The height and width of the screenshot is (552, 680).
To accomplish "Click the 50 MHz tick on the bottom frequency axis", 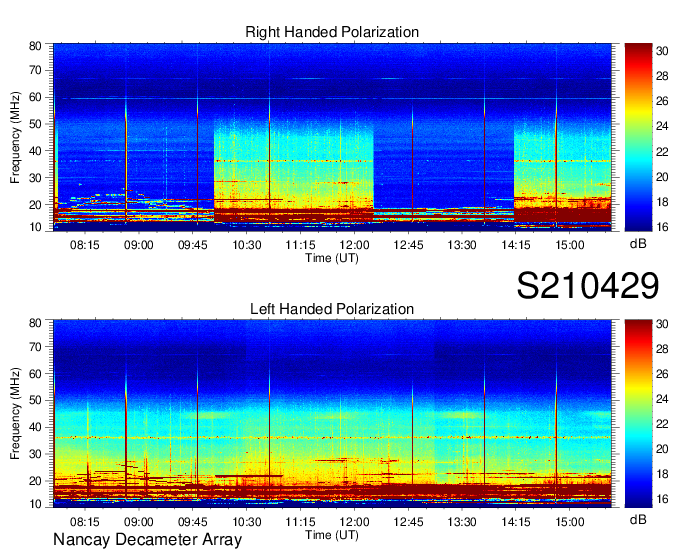I will [x=35, y=401].
